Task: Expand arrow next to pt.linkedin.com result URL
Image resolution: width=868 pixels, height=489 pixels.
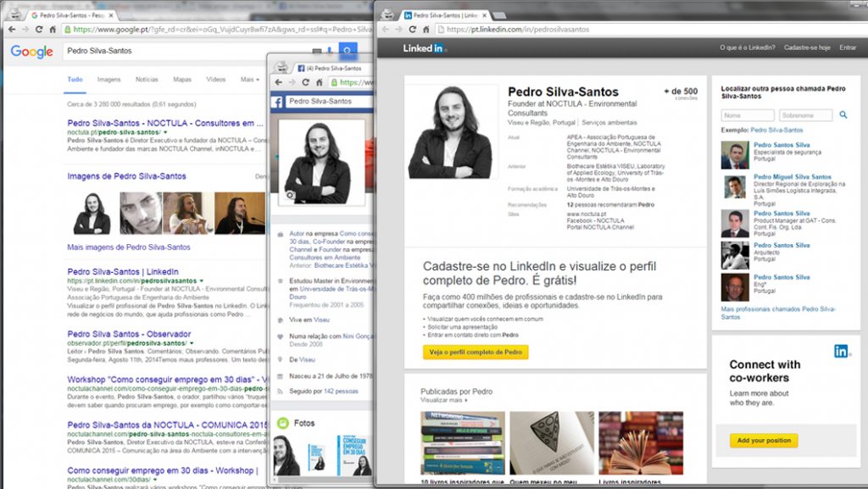Action: (202, 281)
